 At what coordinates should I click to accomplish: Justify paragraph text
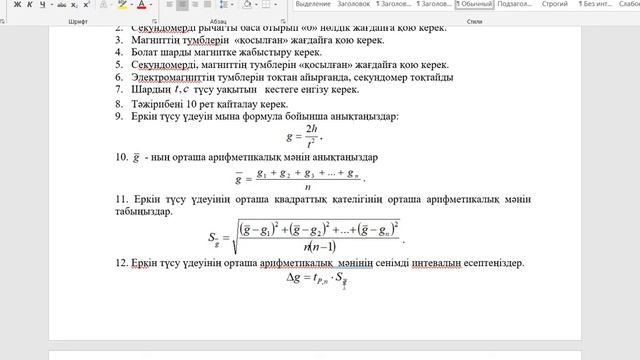(207, 5)
